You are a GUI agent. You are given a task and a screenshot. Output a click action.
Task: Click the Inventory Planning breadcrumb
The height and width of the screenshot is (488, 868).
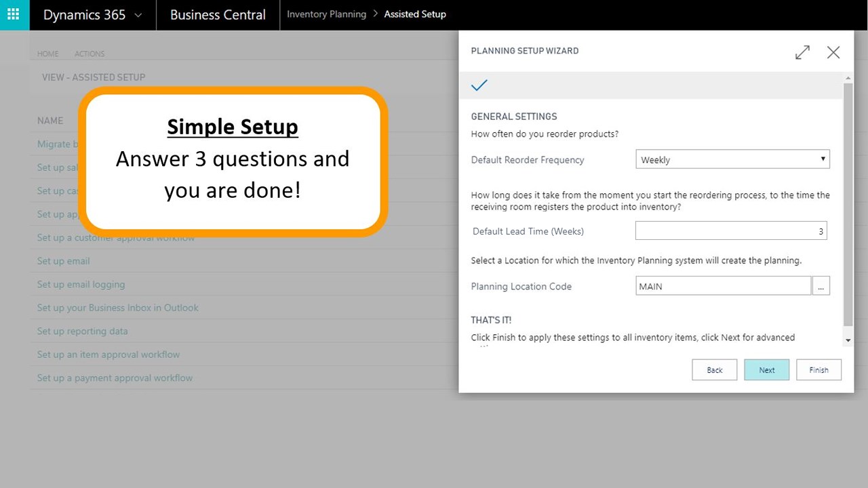click(326, 14)
